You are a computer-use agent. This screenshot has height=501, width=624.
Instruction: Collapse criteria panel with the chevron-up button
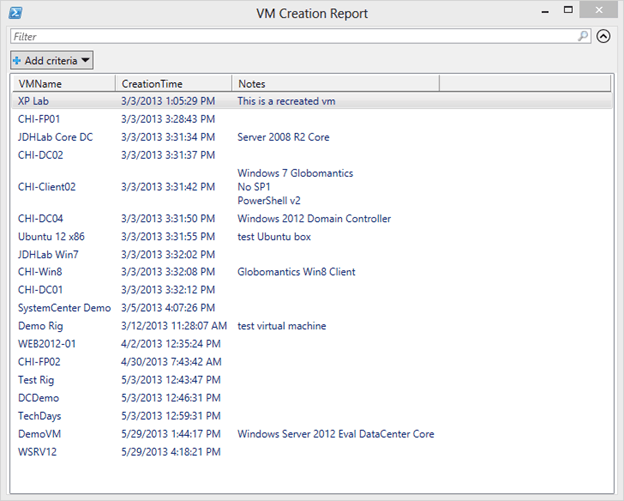point(603,37)
